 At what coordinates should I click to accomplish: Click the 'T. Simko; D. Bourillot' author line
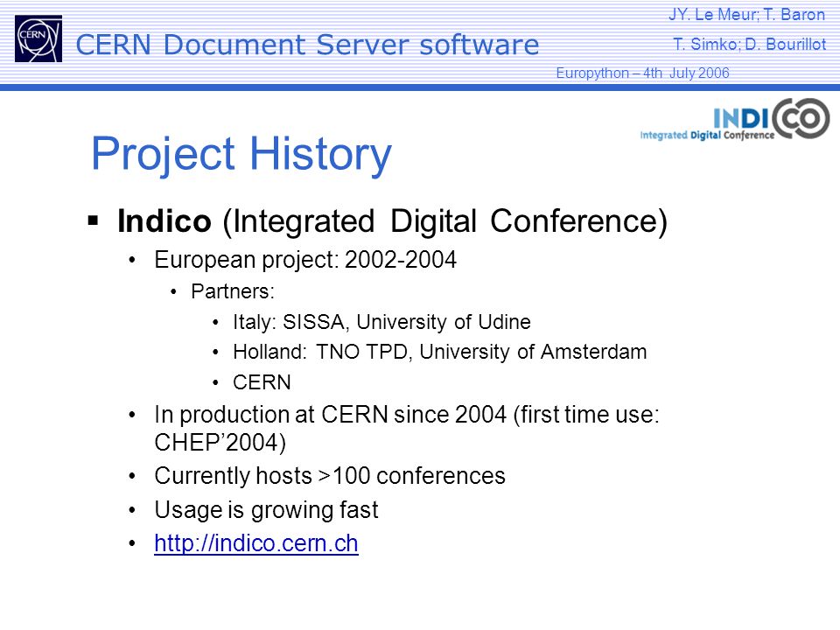click(x=750, y=44)
